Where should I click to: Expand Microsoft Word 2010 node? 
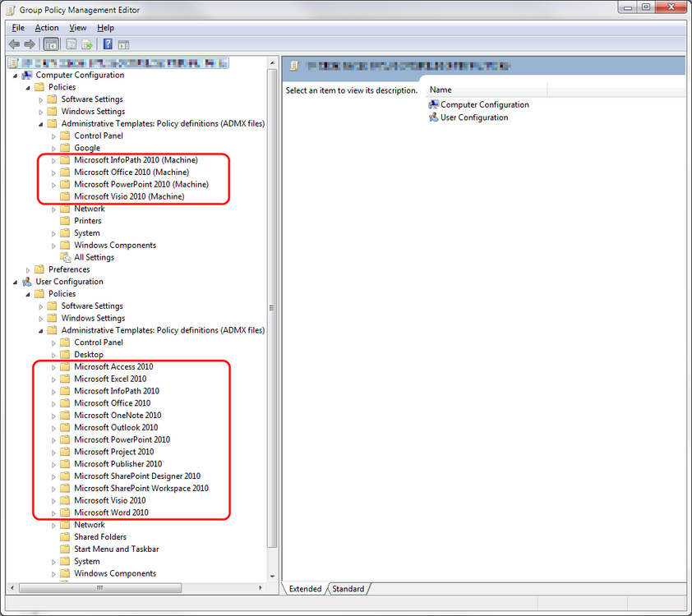53,513
